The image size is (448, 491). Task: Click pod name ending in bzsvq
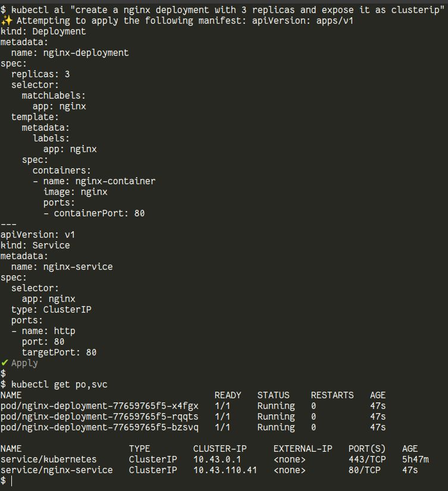99,427
